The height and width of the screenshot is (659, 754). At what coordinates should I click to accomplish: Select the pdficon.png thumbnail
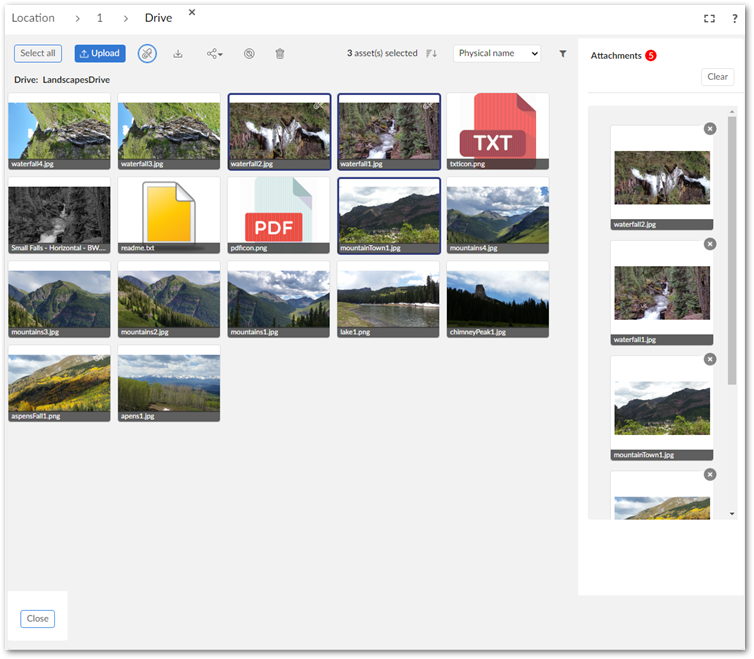(x=278, y=214)
